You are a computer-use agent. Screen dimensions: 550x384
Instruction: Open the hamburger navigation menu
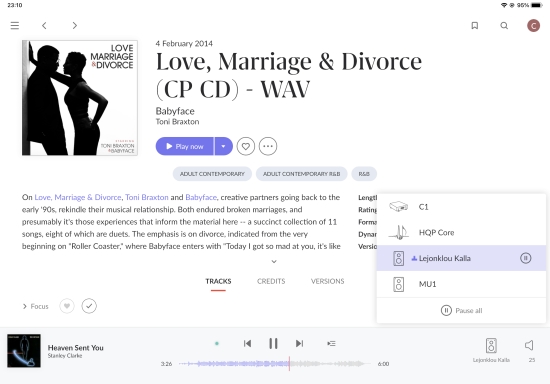pyautogui.click(x=15, y=26)
